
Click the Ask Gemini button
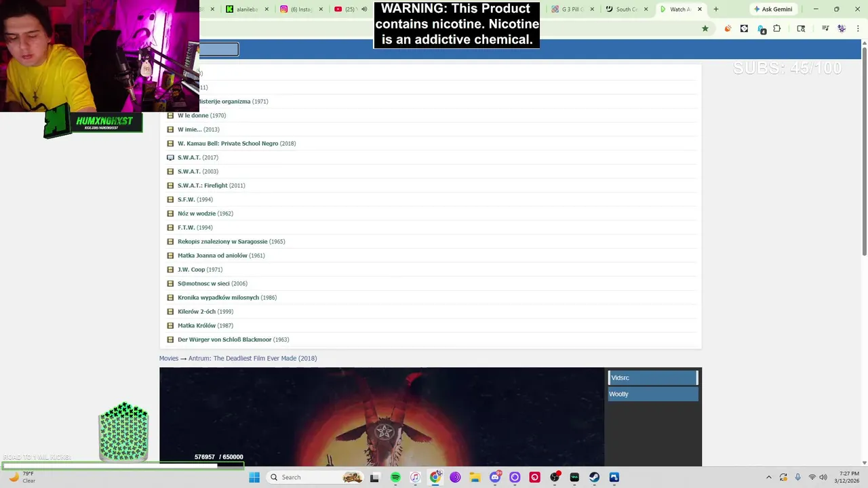click(x=773, y=9)
